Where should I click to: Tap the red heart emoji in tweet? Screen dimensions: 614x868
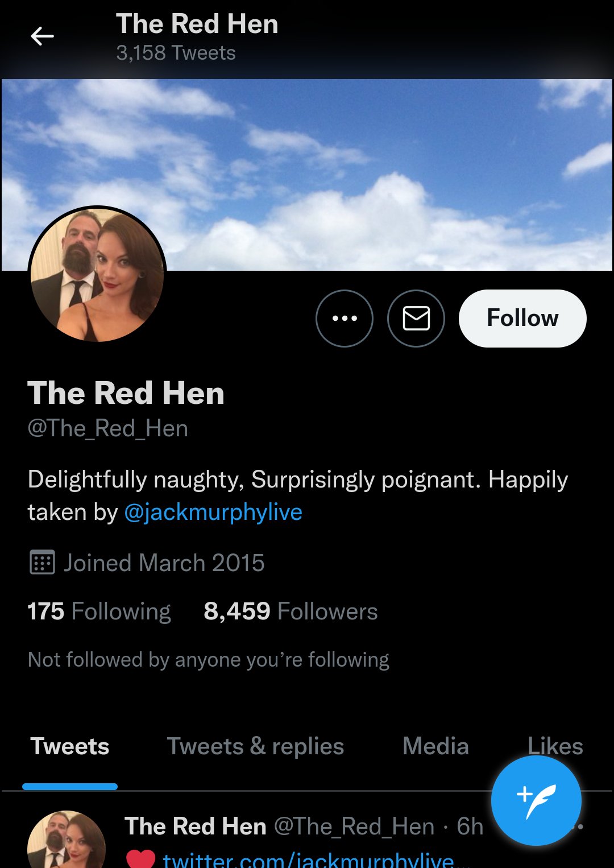coord(140,859)
